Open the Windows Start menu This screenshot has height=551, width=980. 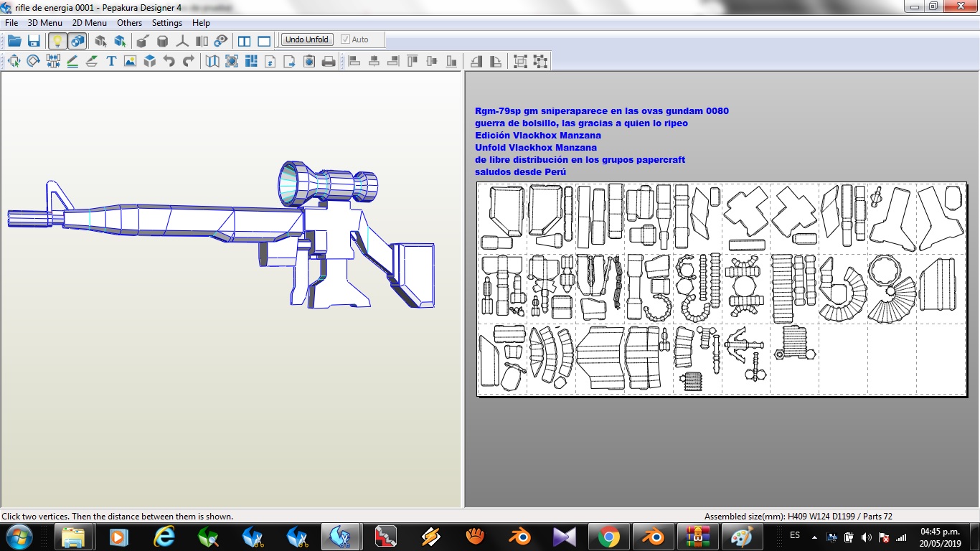tap(17, 537)
